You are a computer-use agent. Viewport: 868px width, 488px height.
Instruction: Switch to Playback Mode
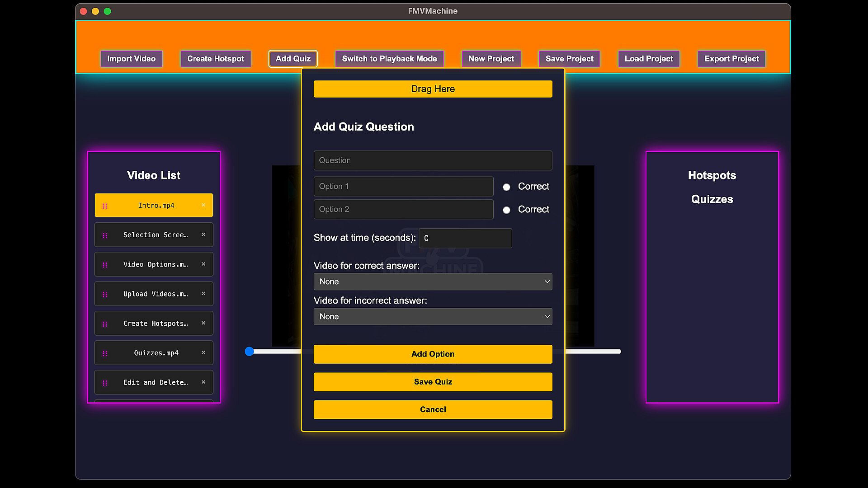pyautogui.click(x=389, y=59)
